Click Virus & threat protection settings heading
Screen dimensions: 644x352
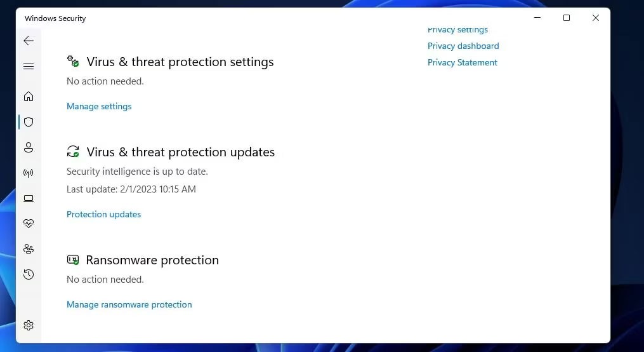pos(180,62)
